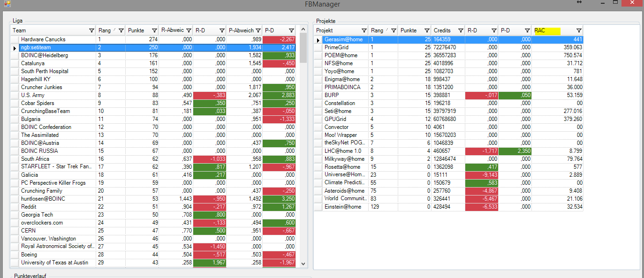Open filter icon on P-Abweich column
The height and width of the screenshot is (278, 644).
(x=258, y=30)
